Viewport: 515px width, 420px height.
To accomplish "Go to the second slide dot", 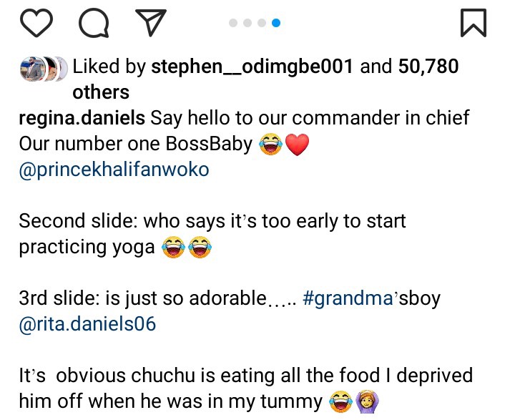I will 247,24.
